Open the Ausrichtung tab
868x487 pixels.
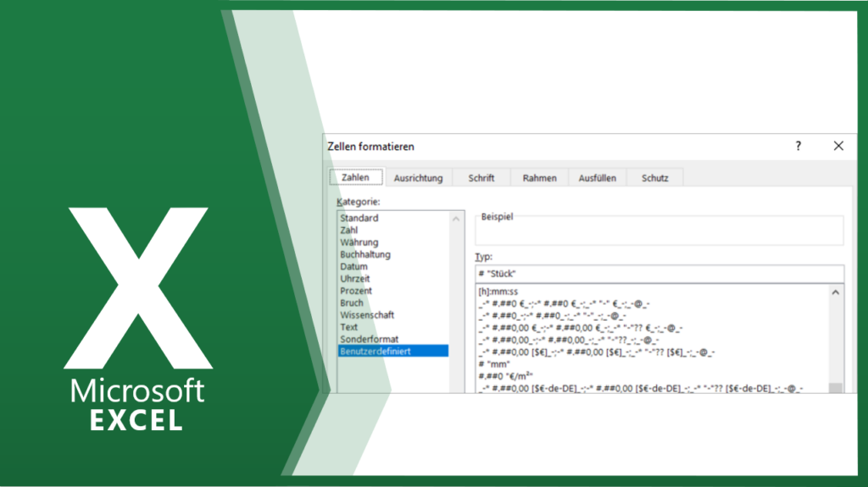click(x=418, y=178)
